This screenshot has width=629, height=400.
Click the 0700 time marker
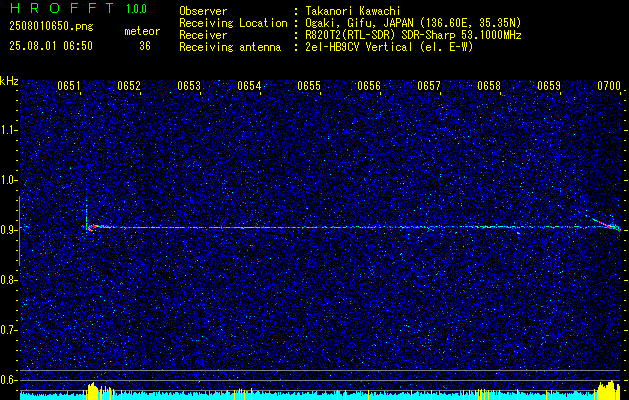pos(609,85)
